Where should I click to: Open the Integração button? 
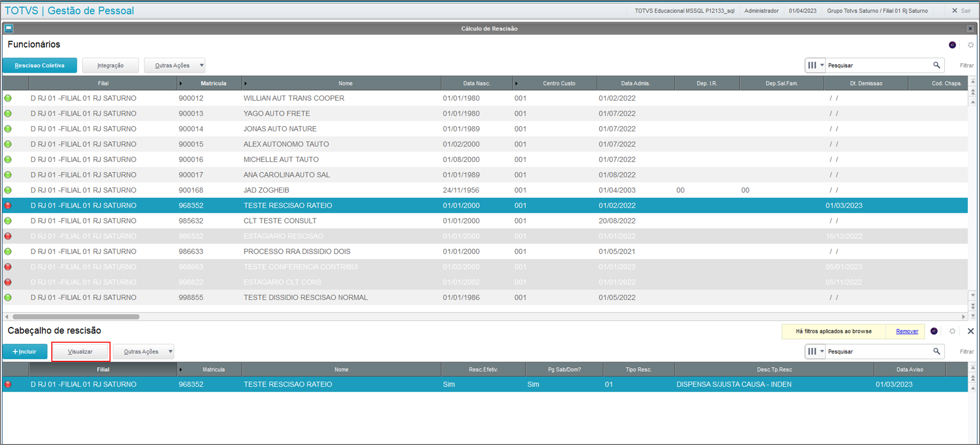pyautogui.click(x=111, y=65)
